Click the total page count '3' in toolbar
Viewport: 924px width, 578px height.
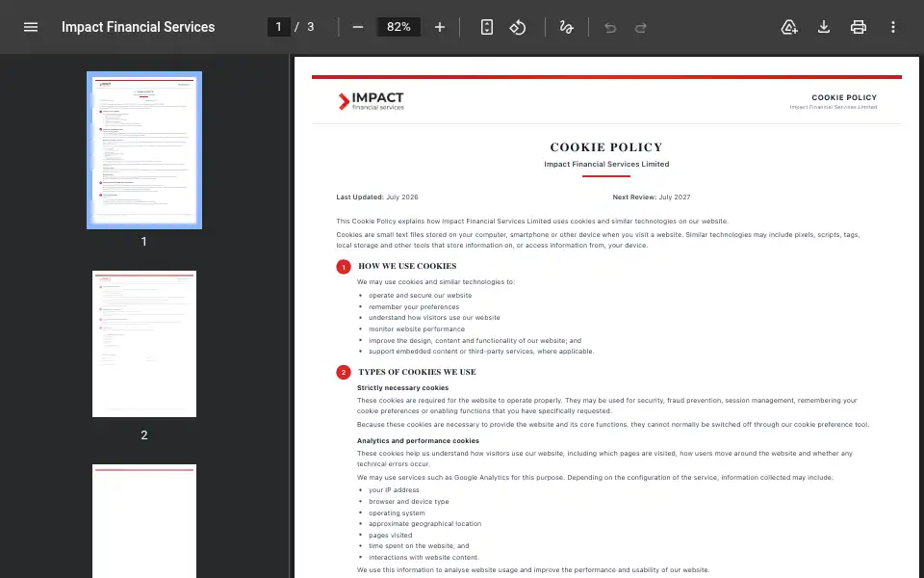[x=311, y=27]
